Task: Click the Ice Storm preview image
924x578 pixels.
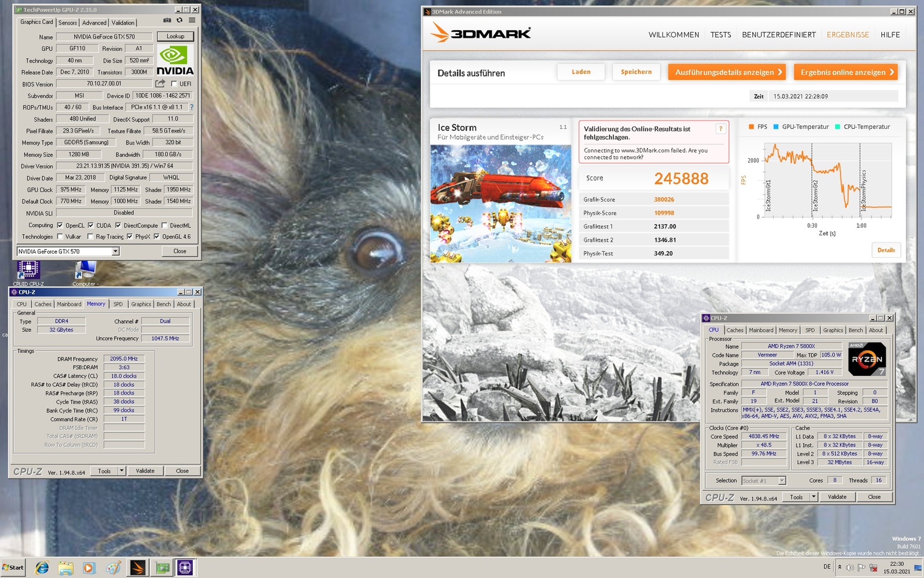Action: 500,203
